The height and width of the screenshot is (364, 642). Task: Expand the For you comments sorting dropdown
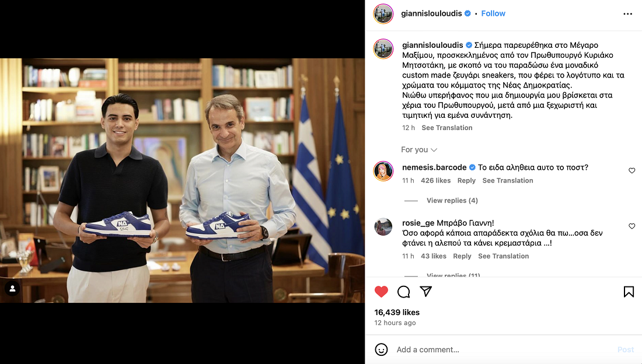pyautogui.click(x=419, y=150)
